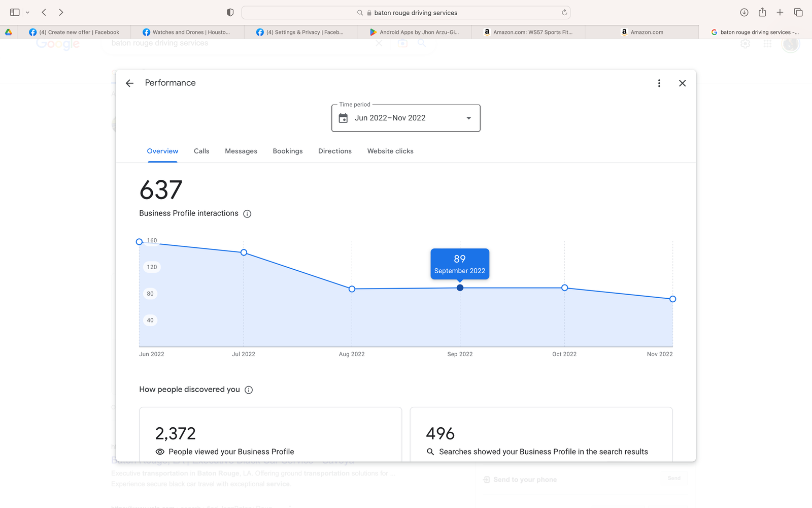Select the Amazon.com browser tab
Screen dimensions: 812x508
click(x=642, y=32)
